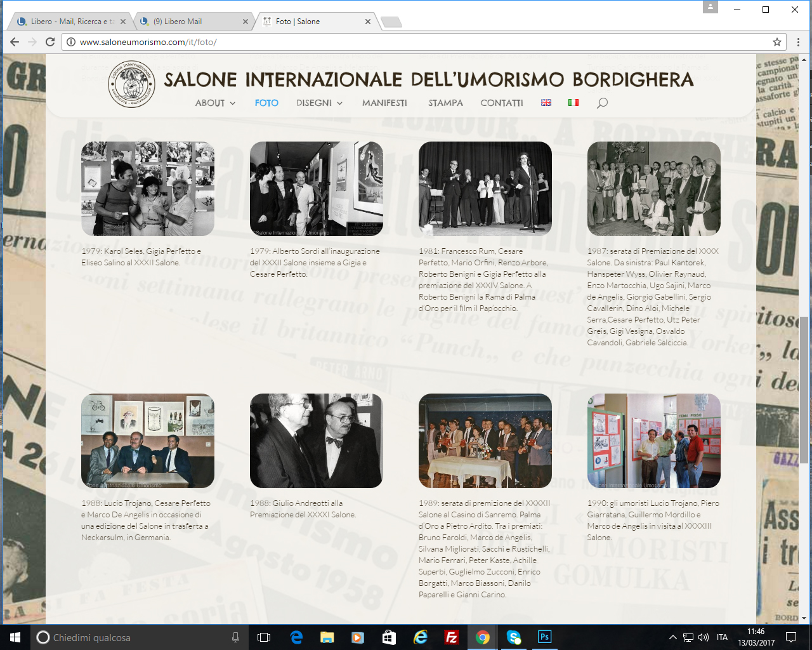Switch to (9) Libero Mail tab
This screenshot has width=812, height=650.
click(x=193, y=22)
